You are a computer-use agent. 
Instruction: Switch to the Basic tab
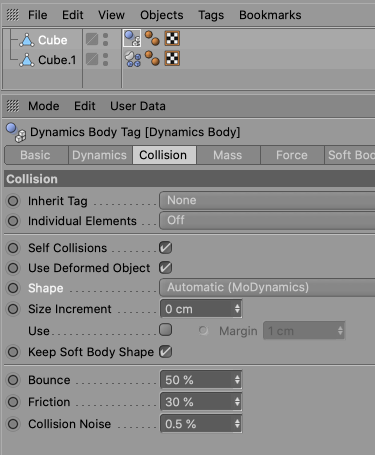pyautogui.click(x=36, y=155)
